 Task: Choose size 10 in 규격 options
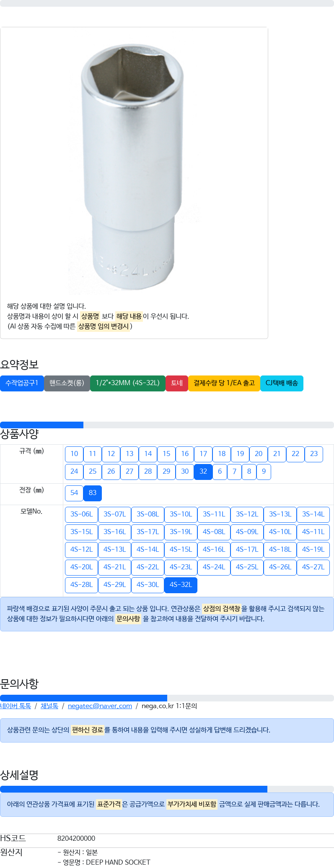74,454
